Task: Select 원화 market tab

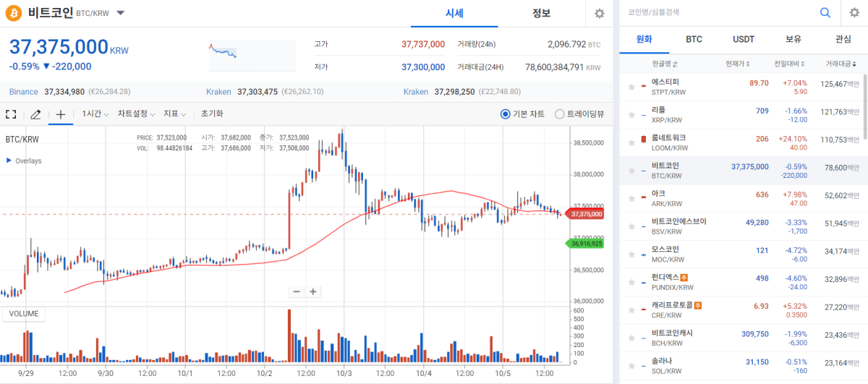Action: [644, 39]
